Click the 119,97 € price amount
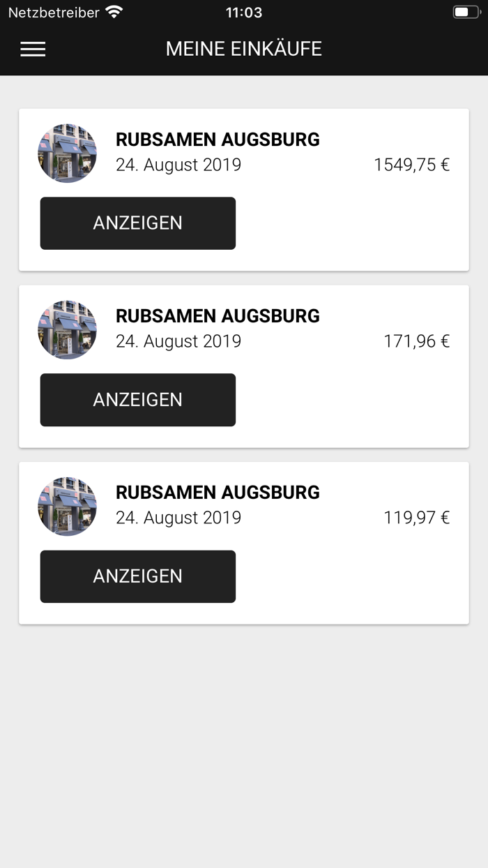Viewport: 488px width, 868px height. (416, 518)
